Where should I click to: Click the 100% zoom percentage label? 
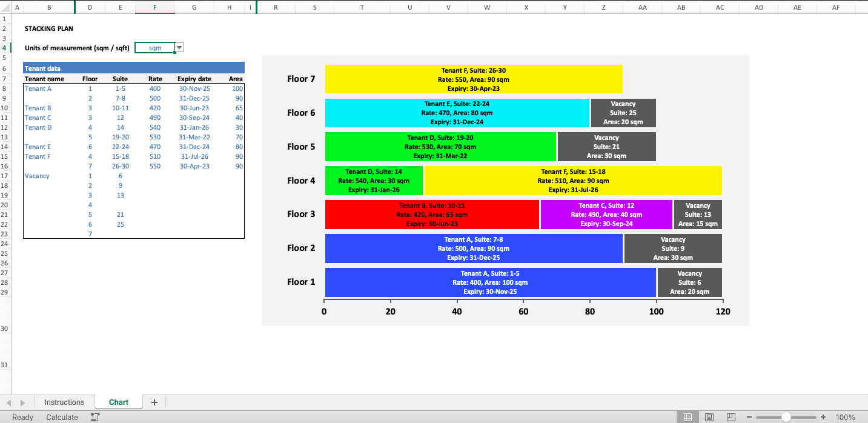click(847, 417)
